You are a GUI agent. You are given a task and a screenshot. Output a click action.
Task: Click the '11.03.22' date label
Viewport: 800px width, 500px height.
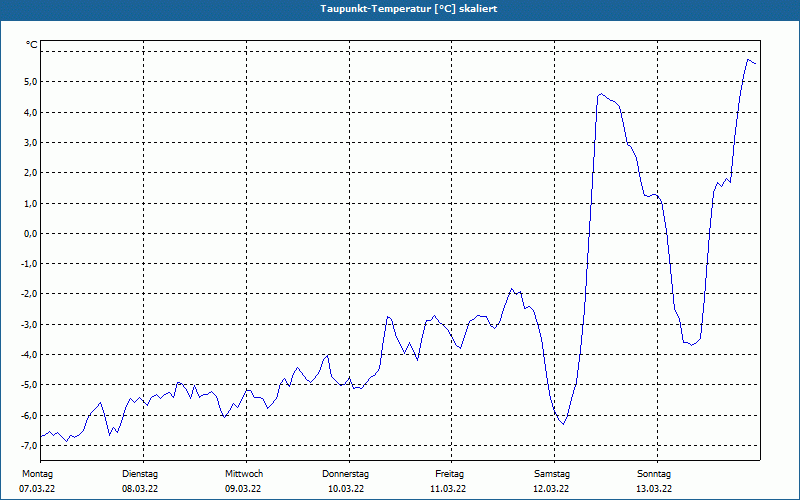click(x=448, y=489)
